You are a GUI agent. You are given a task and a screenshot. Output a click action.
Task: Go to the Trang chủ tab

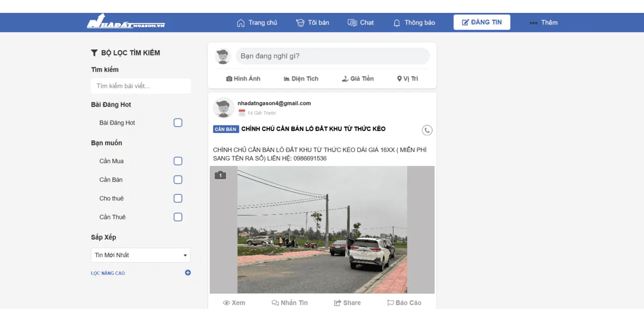click(x=257, y=23)
